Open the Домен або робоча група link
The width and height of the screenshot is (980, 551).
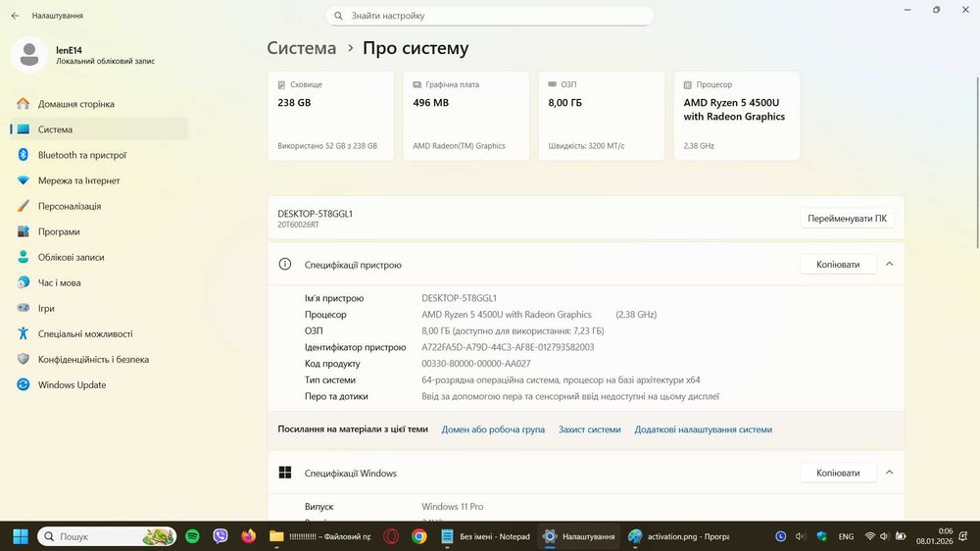tap(493, 429)
